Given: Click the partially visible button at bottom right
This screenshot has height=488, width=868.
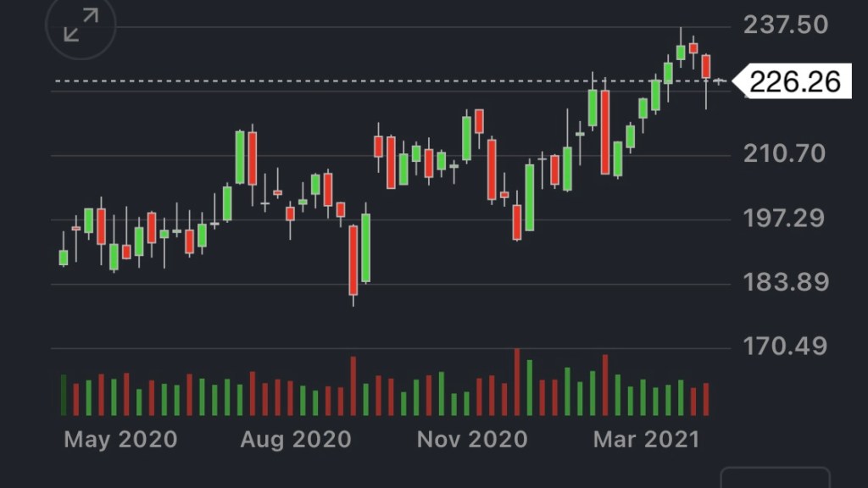Looking at the screenshot, I should [775, 478].
